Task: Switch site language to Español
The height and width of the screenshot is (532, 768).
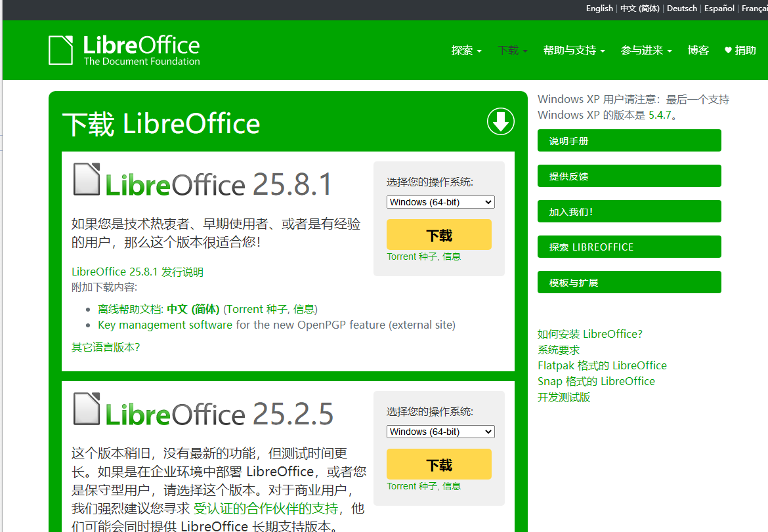Action: pos(719,9)
